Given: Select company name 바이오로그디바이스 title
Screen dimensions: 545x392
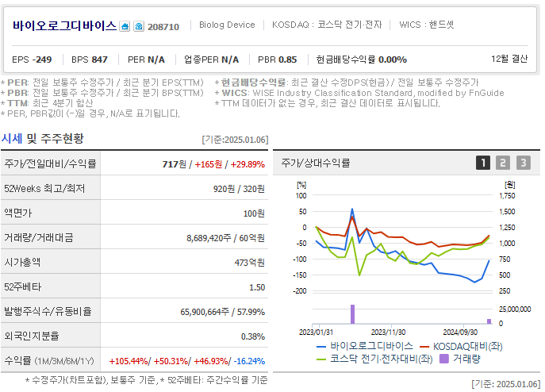Looking at the screenshot, I should pos(64,25).
